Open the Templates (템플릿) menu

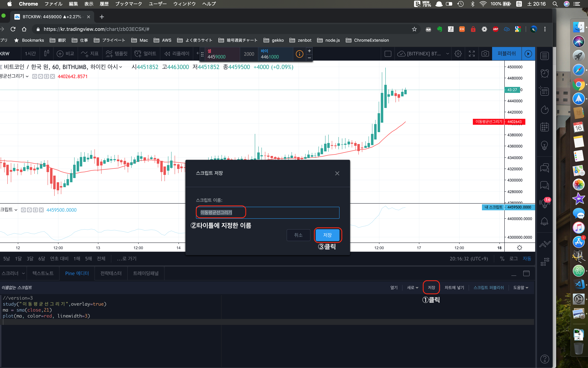tap(116, 54)
